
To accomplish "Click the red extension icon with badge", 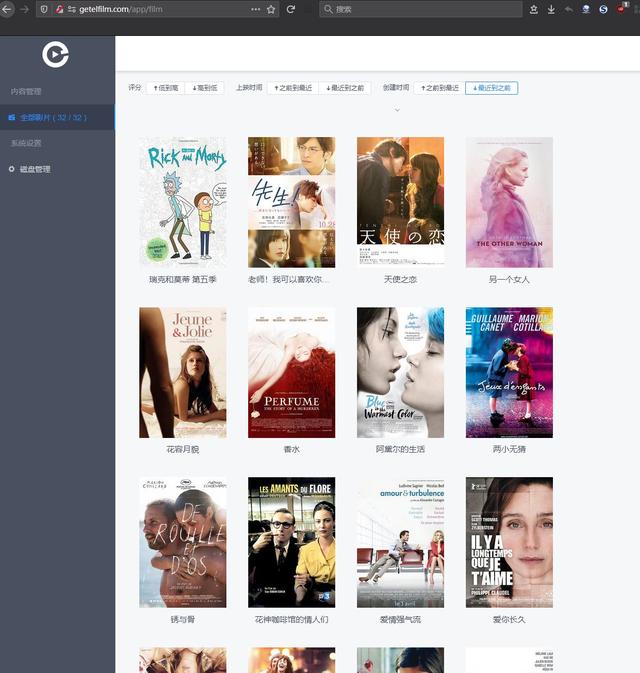I will pos(622,8).
